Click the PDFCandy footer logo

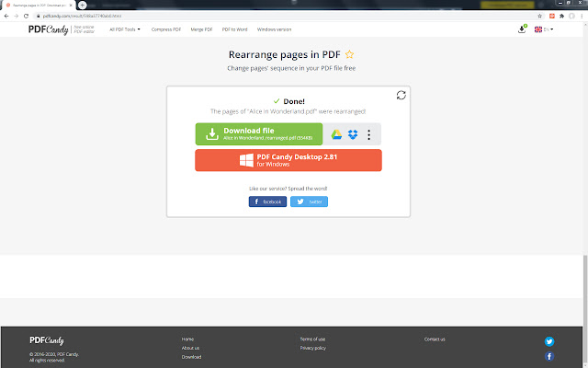coord(47,340)
